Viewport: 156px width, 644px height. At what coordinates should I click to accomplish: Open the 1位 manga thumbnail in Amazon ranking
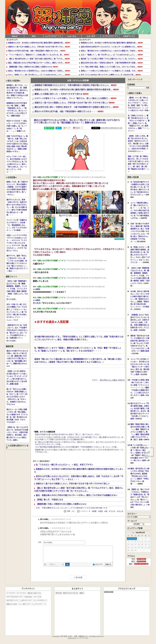(44, 202)
